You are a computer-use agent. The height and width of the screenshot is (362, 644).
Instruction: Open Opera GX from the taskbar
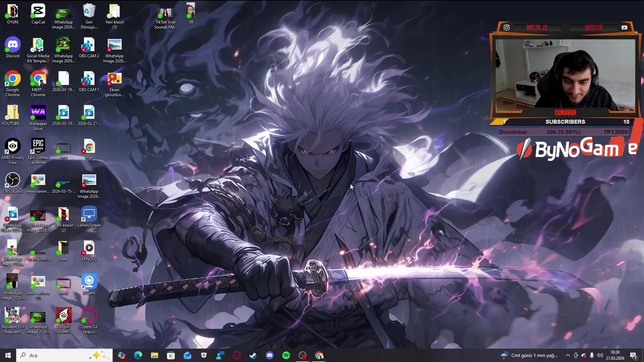pyautogui.click(x=236, y=355)
